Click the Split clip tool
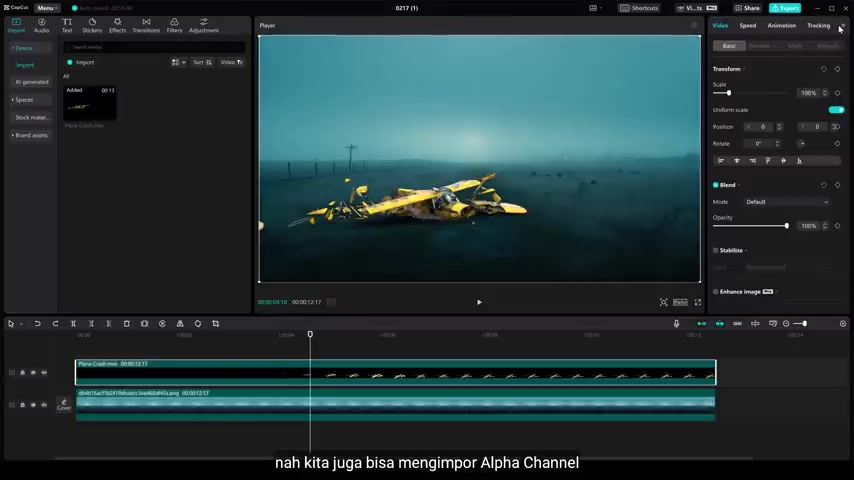The height and width of the screenshot is (480, 854). click(x=73, y=324)
